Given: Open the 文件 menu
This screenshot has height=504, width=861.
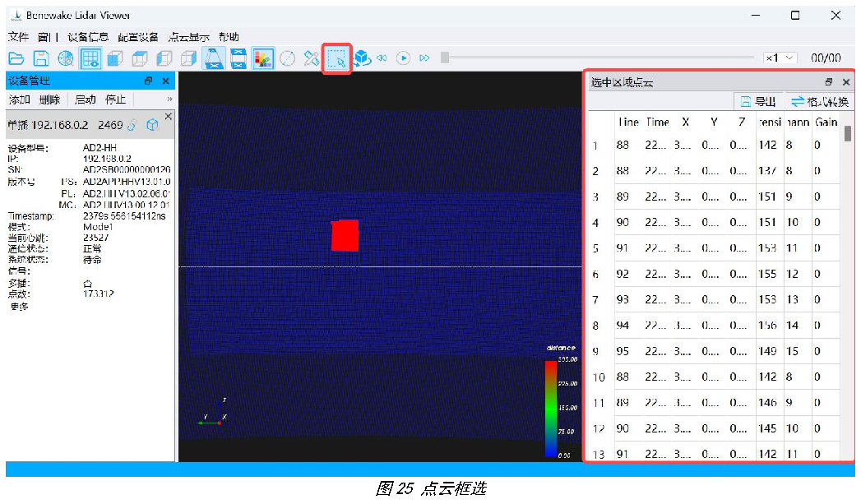Looking at the screenshot, I should (18, 37).
